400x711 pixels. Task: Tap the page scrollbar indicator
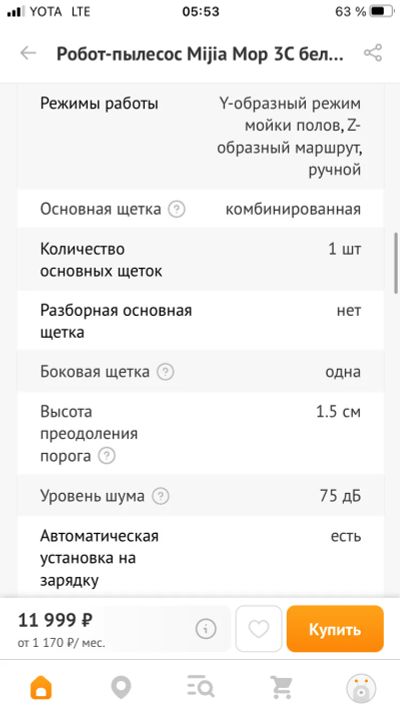point(396,263)
